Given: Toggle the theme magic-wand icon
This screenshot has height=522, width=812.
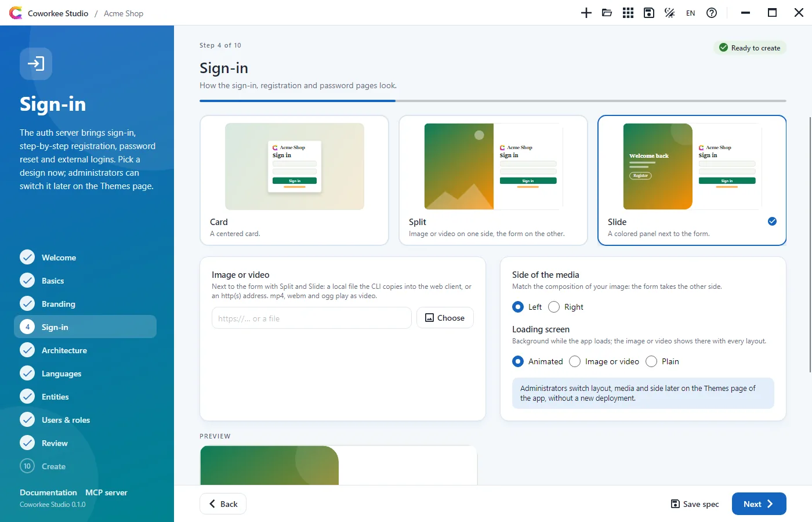Looking at the screenshot, I should click(x=670, y=13).
